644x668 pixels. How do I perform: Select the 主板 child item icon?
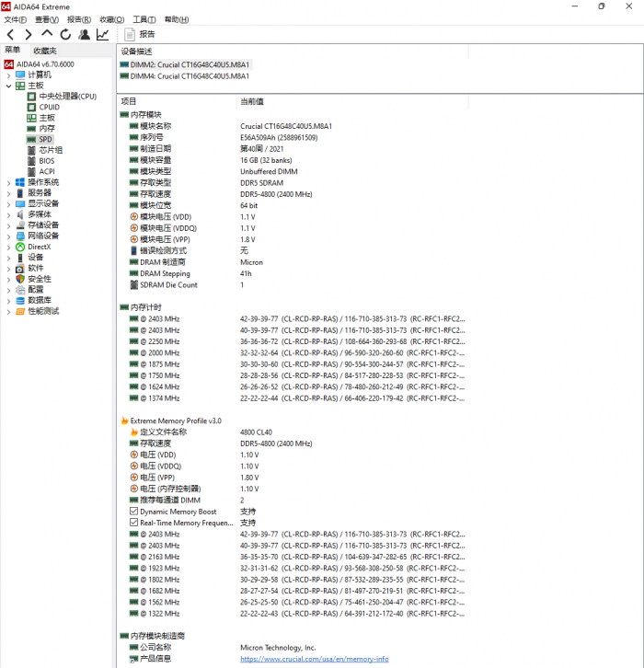(31, 118)
